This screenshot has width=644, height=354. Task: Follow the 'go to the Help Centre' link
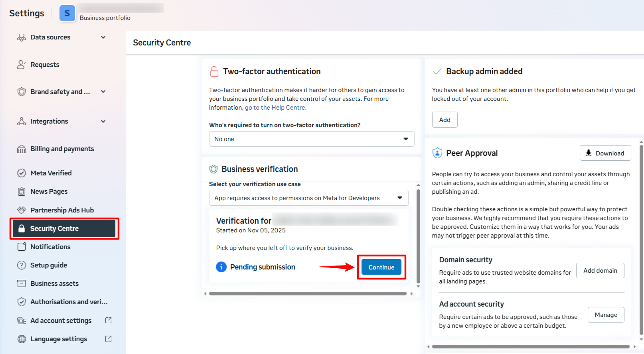[275, 108]
